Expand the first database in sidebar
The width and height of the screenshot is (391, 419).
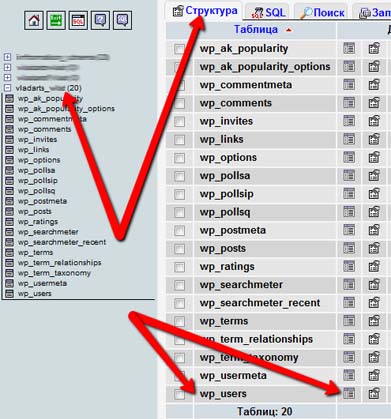pos(7,57)
